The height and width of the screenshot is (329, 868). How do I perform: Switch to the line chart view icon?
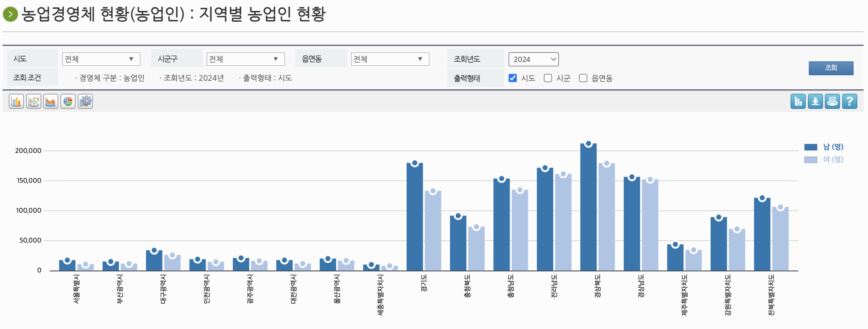[33, 101]
